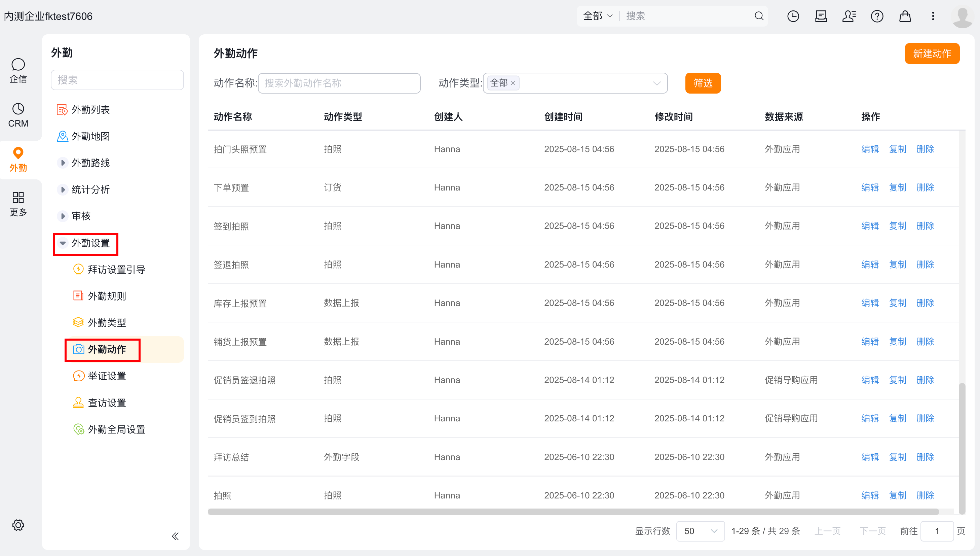
Task: Open the 企信 messaging module
Action: (x=18, y=70)
